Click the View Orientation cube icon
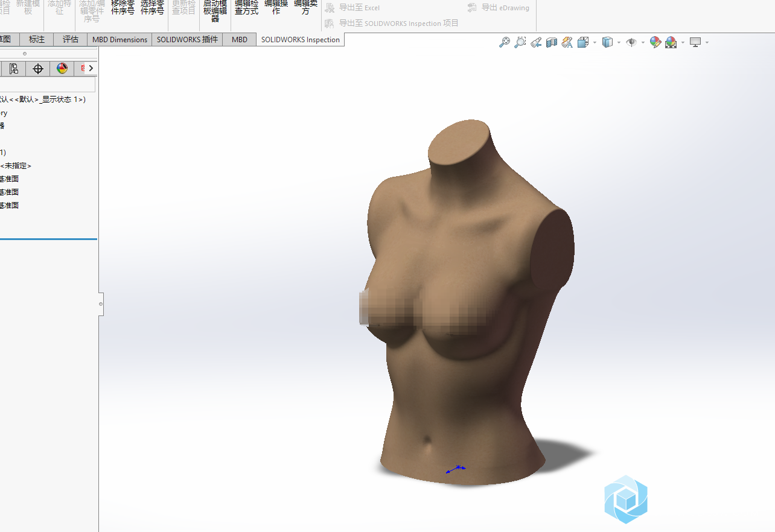Viewport: 775px width, 532px height. tap(583, 42)
